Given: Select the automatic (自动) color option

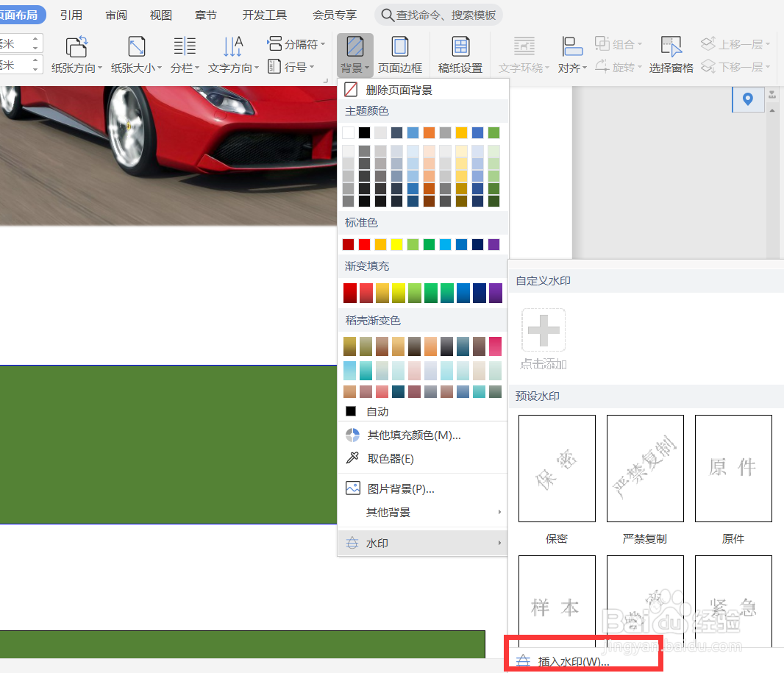Looking at the screenshot, I should click(x=423, y=411).
